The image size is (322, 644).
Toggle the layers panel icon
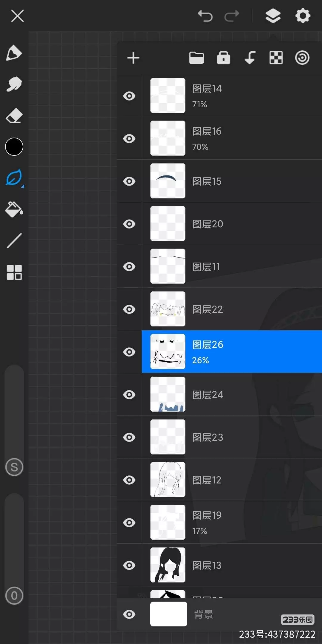pyautogui.click(x=273, y=16)
